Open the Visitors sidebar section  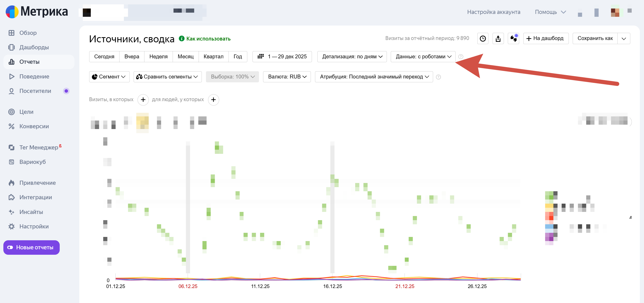pyautogui.click(x=35, y=91)
